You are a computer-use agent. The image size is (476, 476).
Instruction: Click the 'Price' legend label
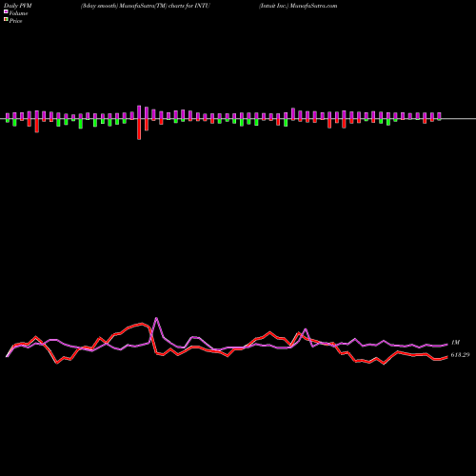click(15, 21)
